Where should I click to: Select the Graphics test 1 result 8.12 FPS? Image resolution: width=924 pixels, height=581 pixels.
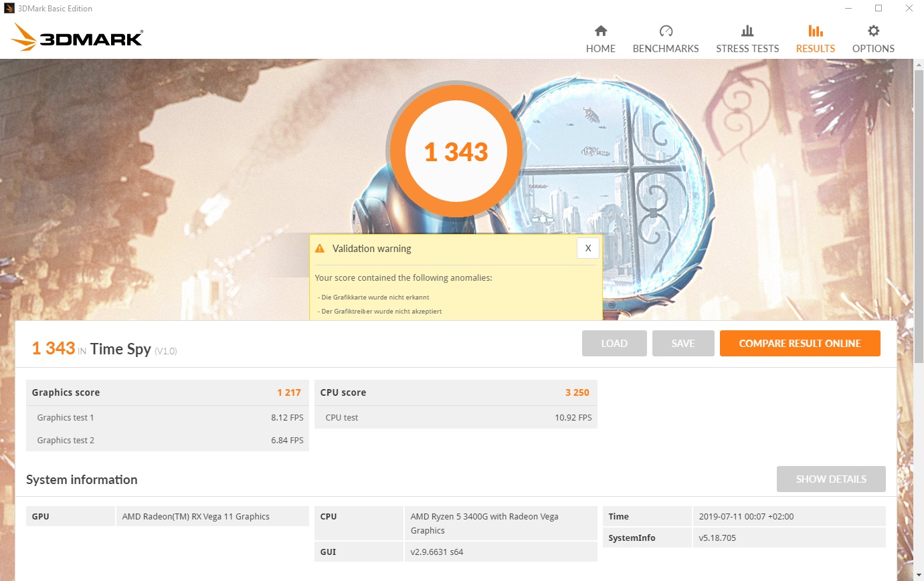click(x=287, y=418)
